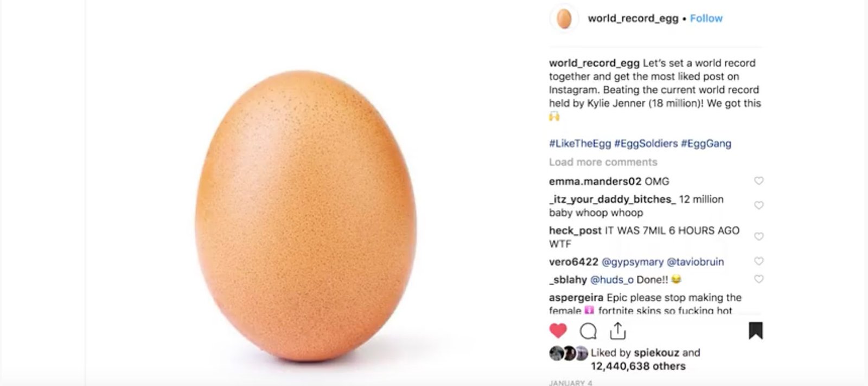Expand Load more comments
The image size is (868, 386).
(x=603, y=162)
